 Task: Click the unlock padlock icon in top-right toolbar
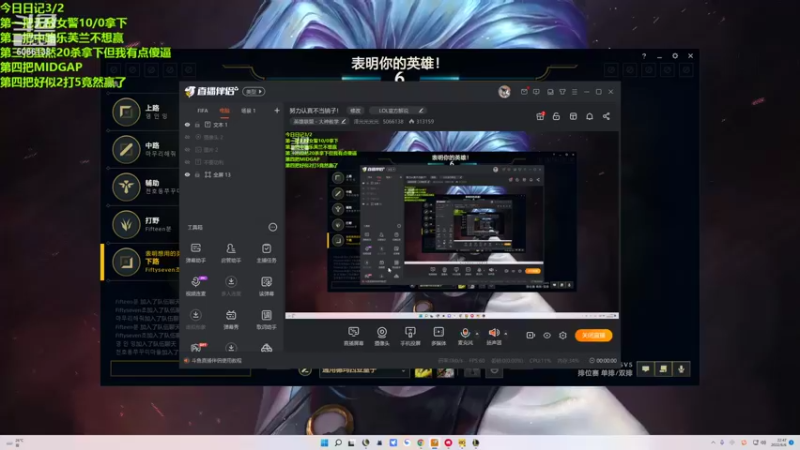click(x=556, y=116)
